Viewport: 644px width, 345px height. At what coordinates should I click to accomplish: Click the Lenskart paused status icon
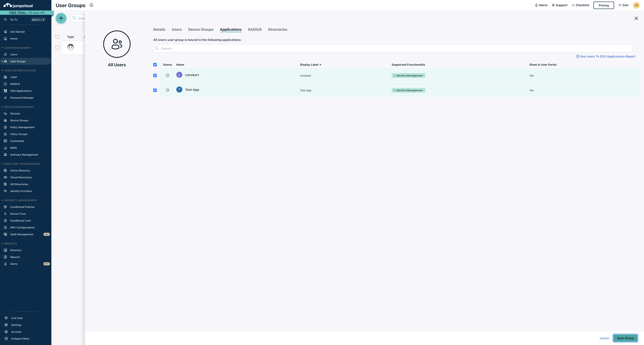[168, 75]
